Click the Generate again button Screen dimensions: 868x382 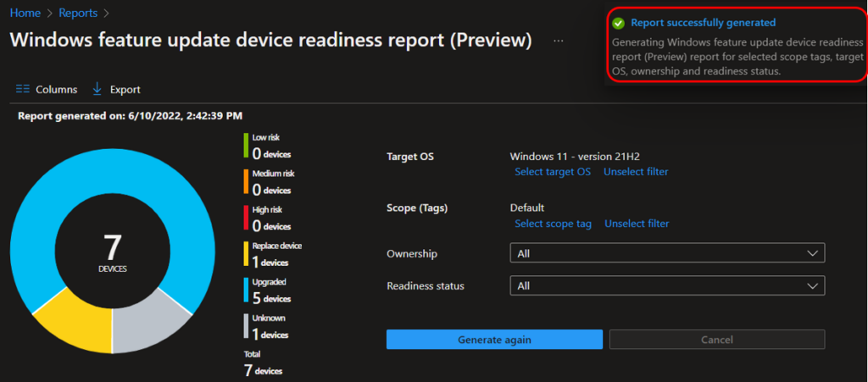[x=494, y=340]
